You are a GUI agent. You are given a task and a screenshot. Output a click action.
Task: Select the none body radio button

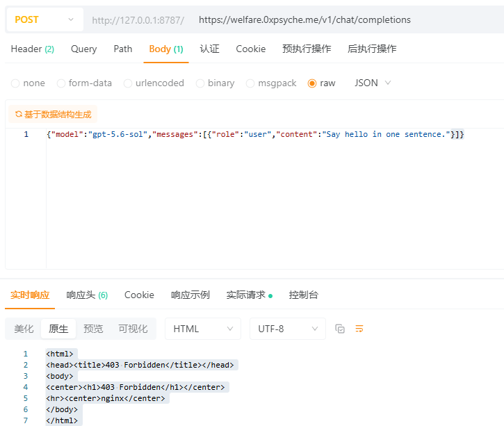coord(15,83)
